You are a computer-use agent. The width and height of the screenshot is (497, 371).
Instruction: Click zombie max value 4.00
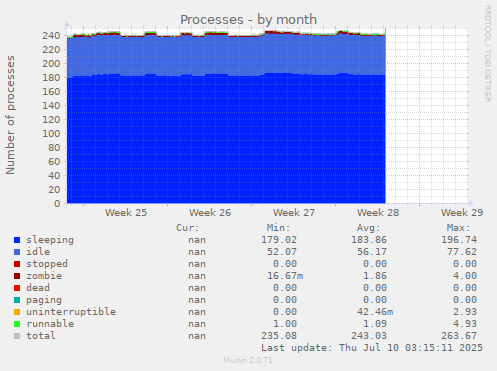465,276
